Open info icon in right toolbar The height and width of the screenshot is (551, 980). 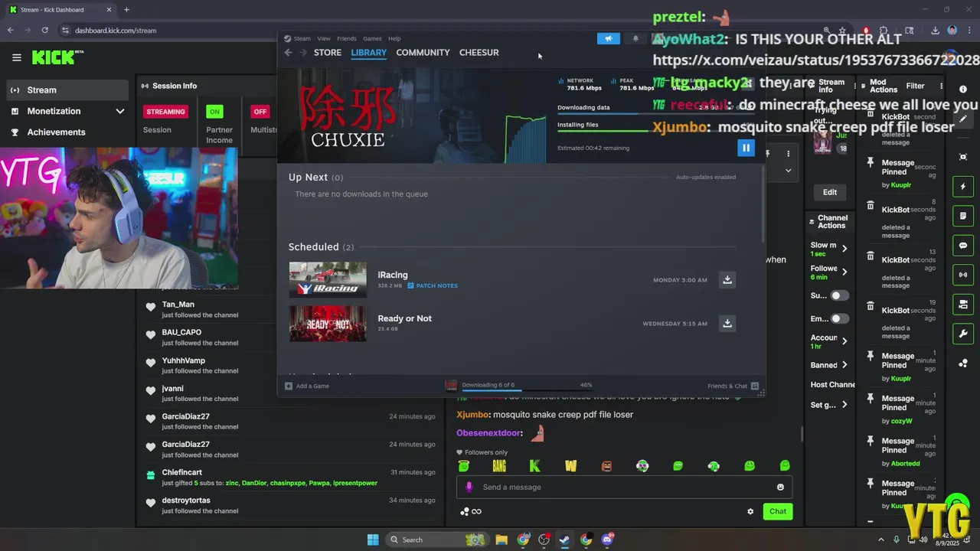tap(963, 90)
